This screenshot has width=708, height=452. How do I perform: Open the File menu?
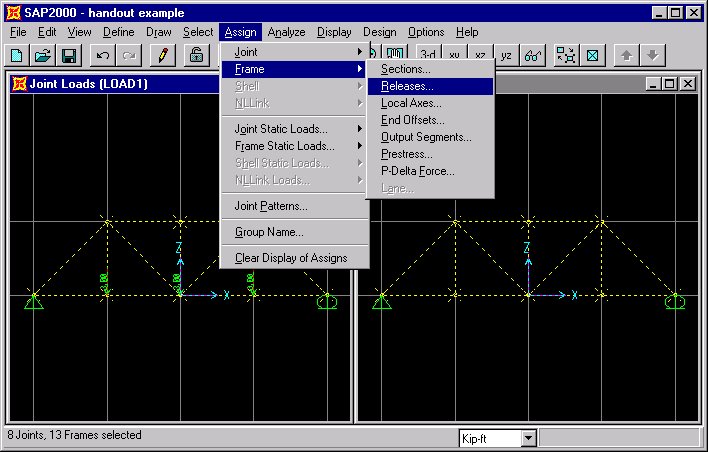coord(18,32)
